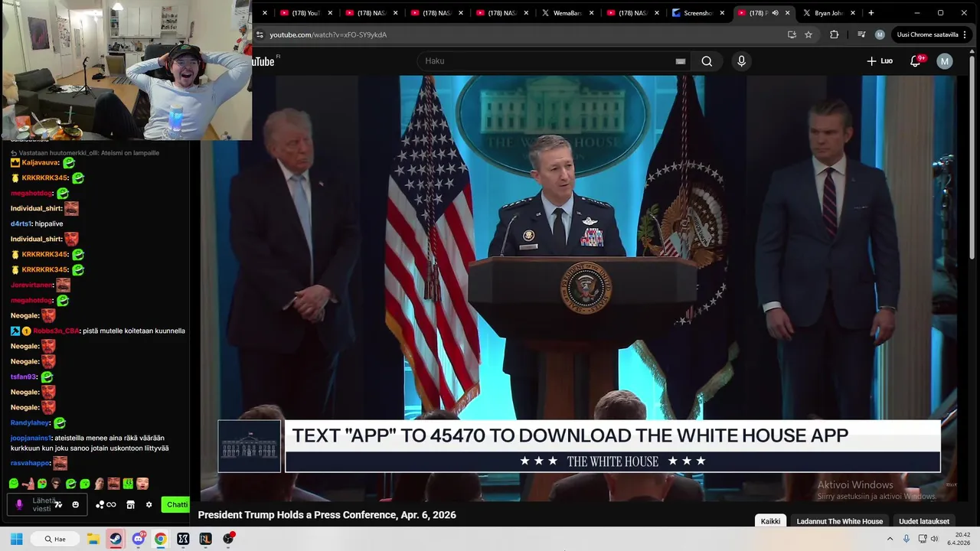Start voice search with microphone icon
980x551 pixels.
tap(741, 61)
